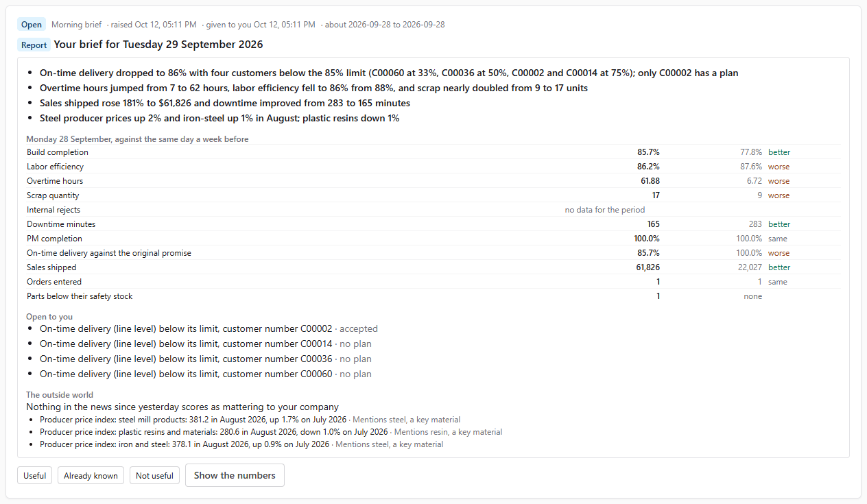The height and width of the screenshot is (504, 867).
Task: Select the C00036 no plan item
Action: click(206, 359)
